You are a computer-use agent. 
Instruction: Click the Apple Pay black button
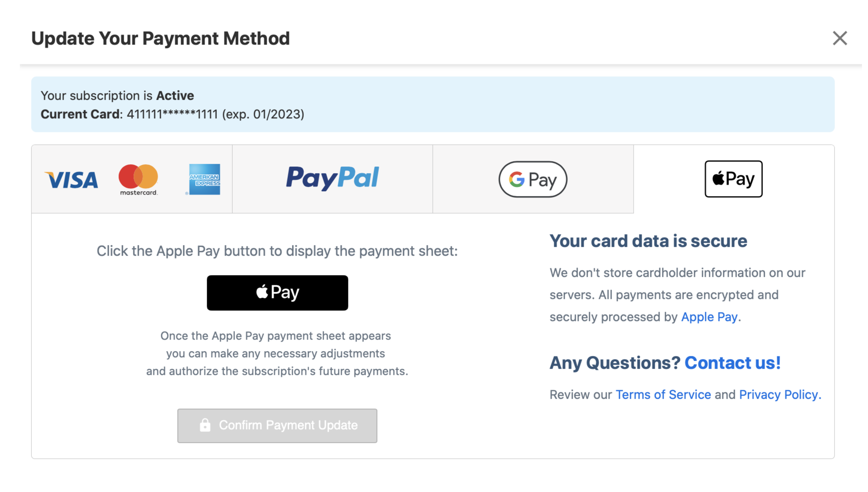(x=277, y=293)
